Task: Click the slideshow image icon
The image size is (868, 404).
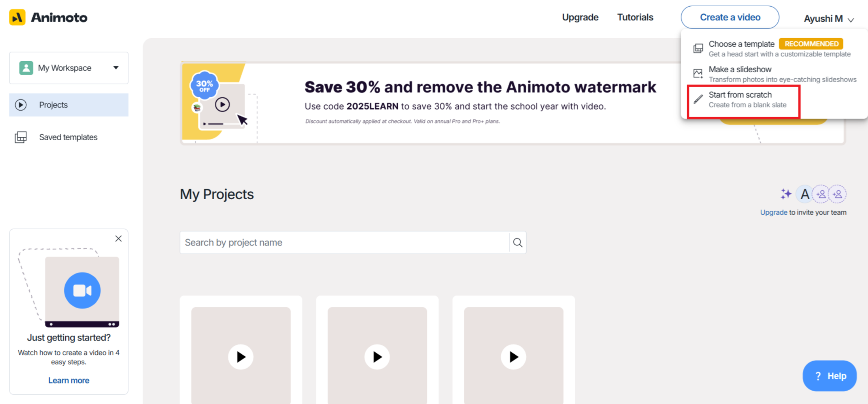Action: click(x=698, y=73)
